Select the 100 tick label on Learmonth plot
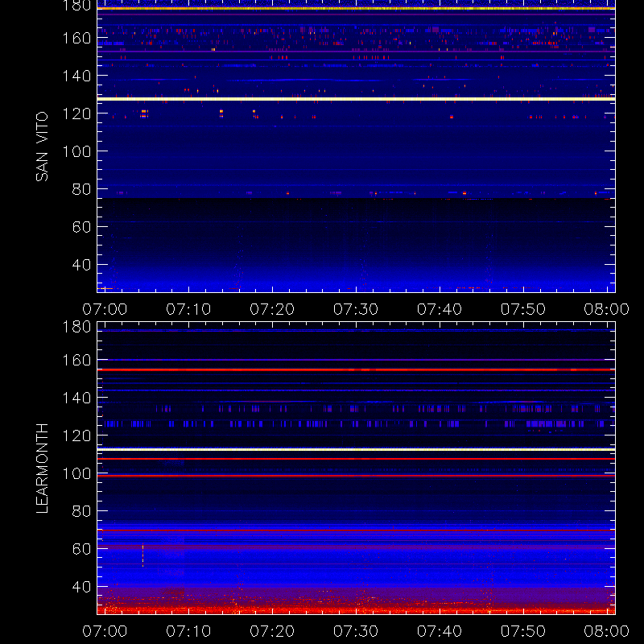Screen dimensions: 644x644 pos(76,473)
